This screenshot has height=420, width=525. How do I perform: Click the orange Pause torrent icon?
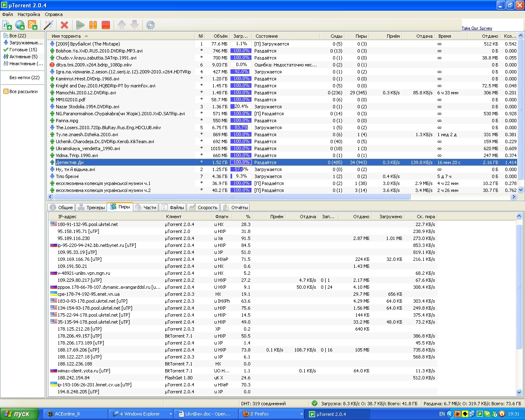(93, 25)
